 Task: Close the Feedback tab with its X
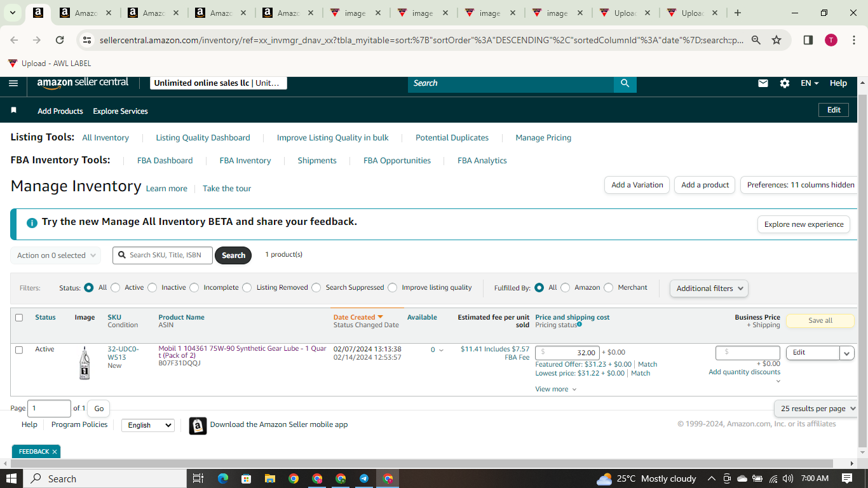click(55, 452)
